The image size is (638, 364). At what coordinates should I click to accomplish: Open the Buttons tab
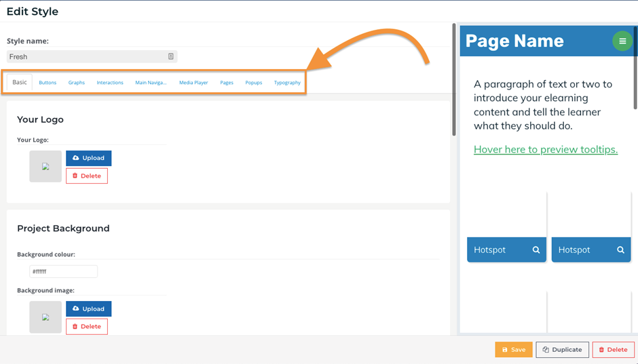point(48,83)
